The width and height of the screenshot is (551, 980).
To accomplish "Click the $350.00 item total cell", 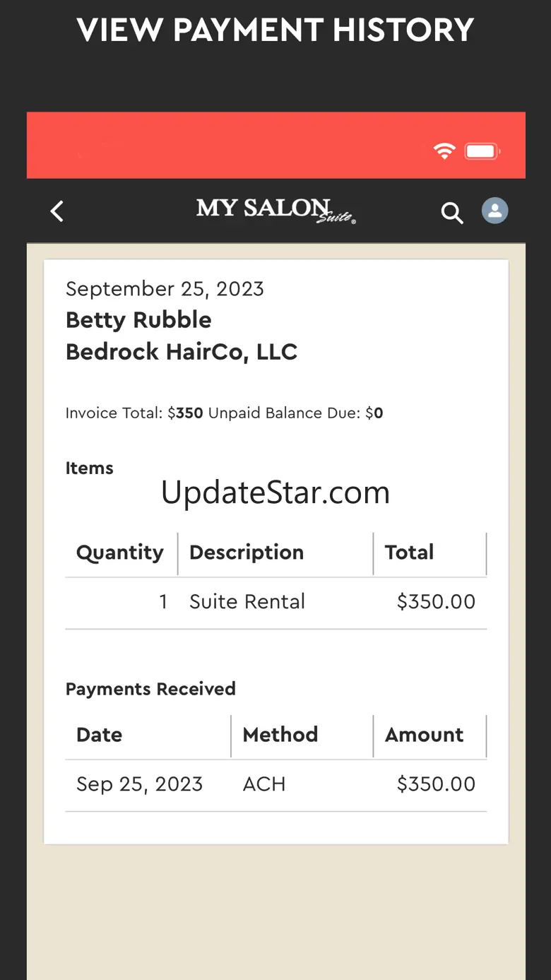I will pyautogui.click(x=436, y=602).
